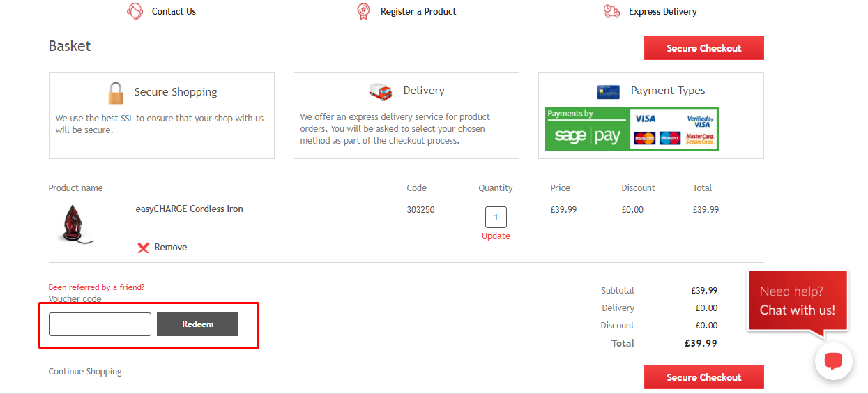The height and width of the screenshot is (394, 868).
Task: Click the Voucher code label
Action: pos(75,299)
